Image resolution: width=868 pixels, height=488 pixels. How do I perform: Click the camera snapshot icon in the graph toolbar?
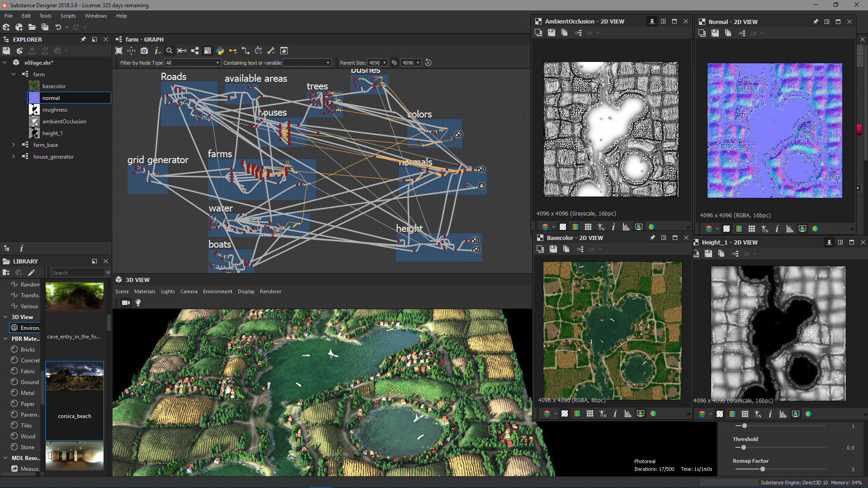pos(144,51)
